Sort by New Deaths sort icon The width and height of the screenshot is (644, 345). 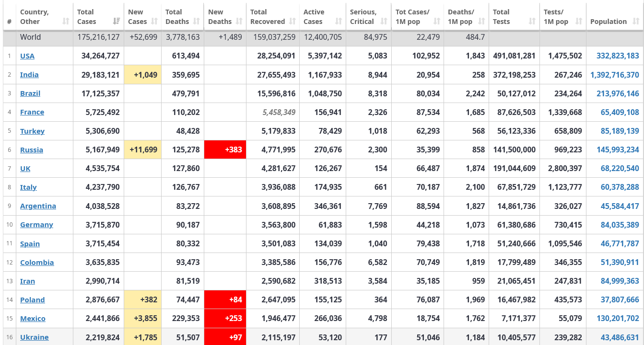click(239, 22)
